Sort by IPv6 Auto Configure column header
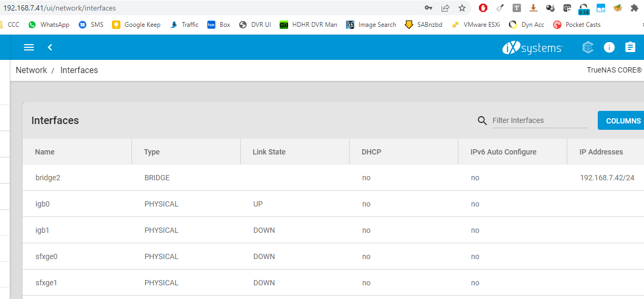Screen dimensions: 644x299 coord(504,152)
